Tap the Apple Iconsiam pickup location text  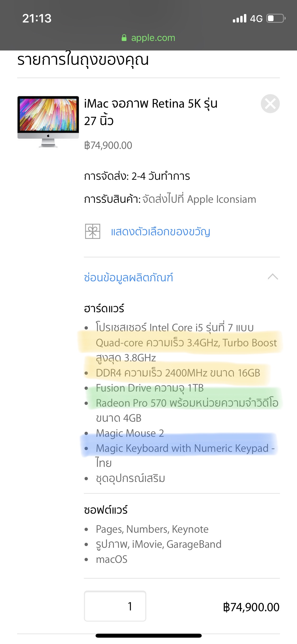221,199
